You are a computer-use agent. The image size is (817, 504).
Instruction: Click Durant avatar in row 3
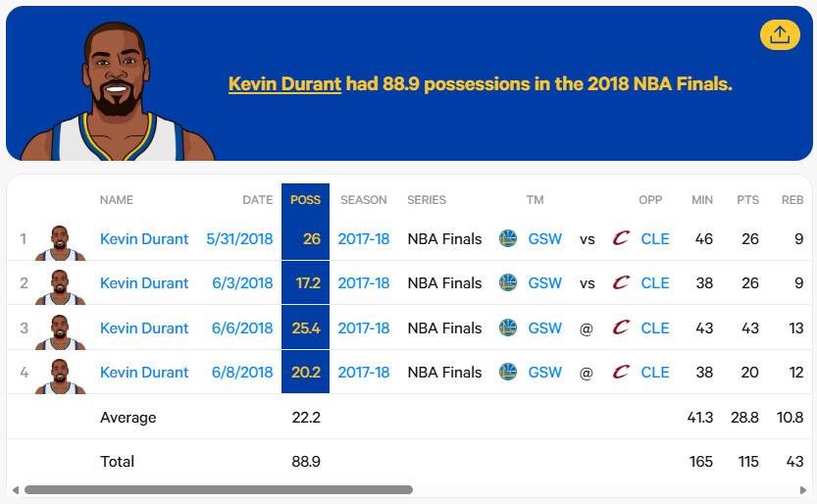pyautogui.click(x=60, y=332)
